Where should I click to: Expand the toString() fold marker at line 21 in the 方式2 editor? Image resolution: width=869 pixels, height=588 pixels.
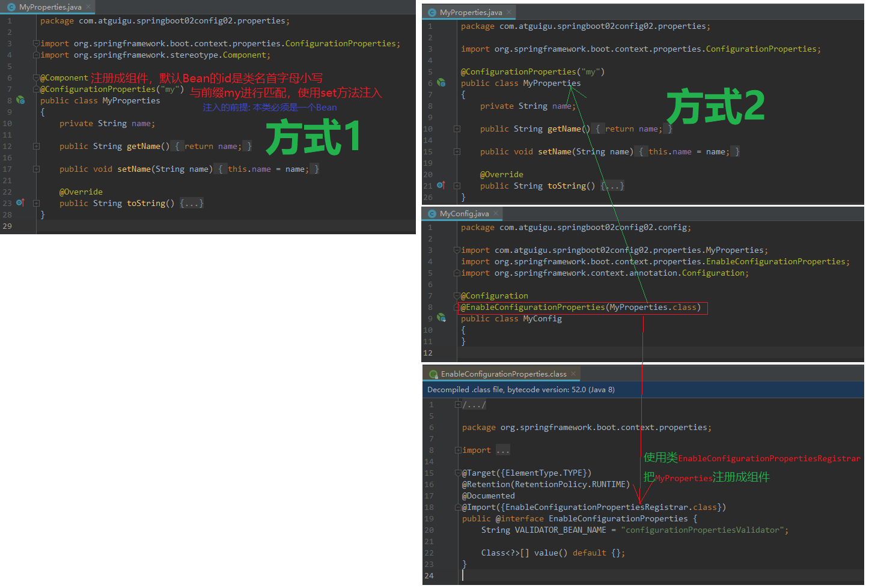457,186
